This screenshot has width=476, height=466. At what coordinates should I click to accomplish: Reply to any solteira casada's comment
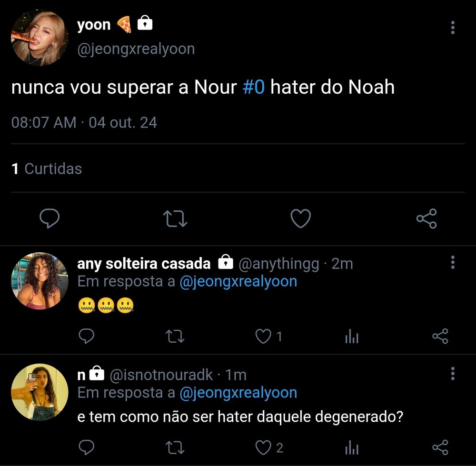click(86, 337)
